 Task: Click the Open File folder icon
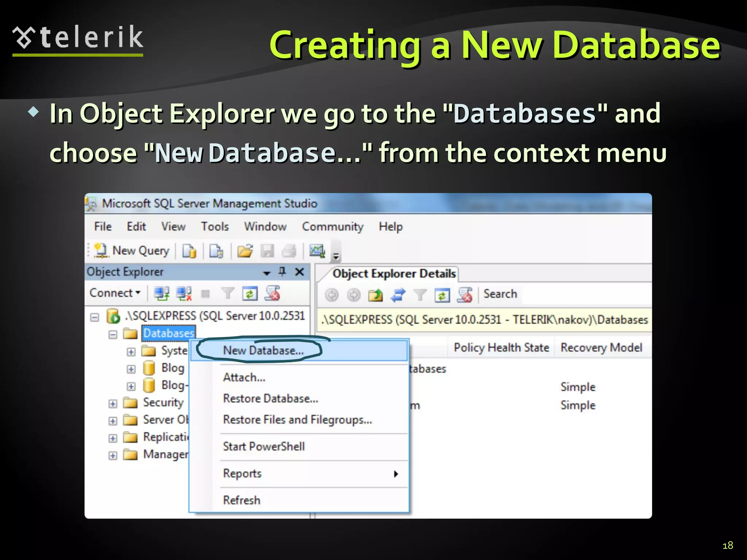245,251
